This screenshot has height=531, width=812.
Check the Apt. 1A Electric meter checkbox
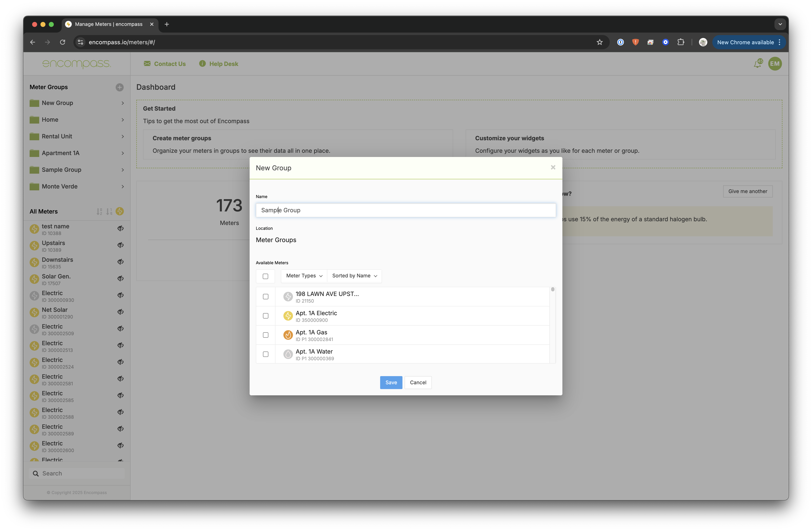click(265, 316)
